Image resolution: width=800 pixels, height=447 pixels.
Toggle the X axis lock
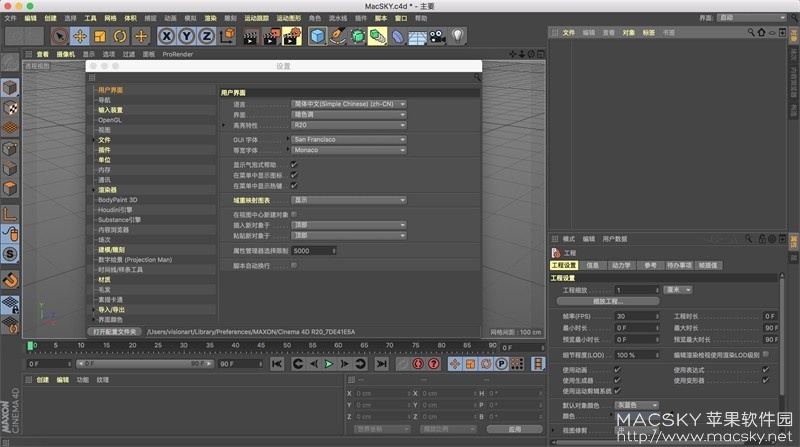(x=166, y=36)
